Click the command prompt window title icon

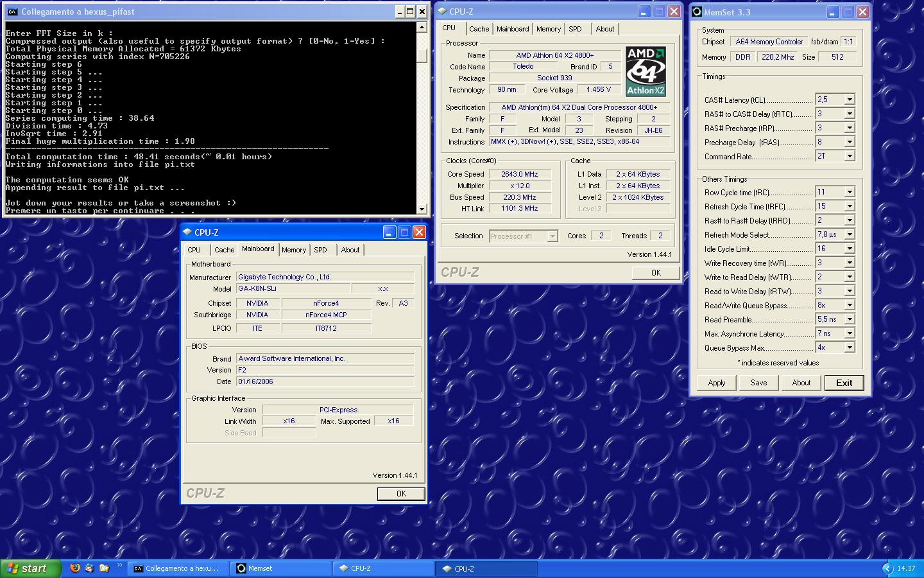pos(12,12)
